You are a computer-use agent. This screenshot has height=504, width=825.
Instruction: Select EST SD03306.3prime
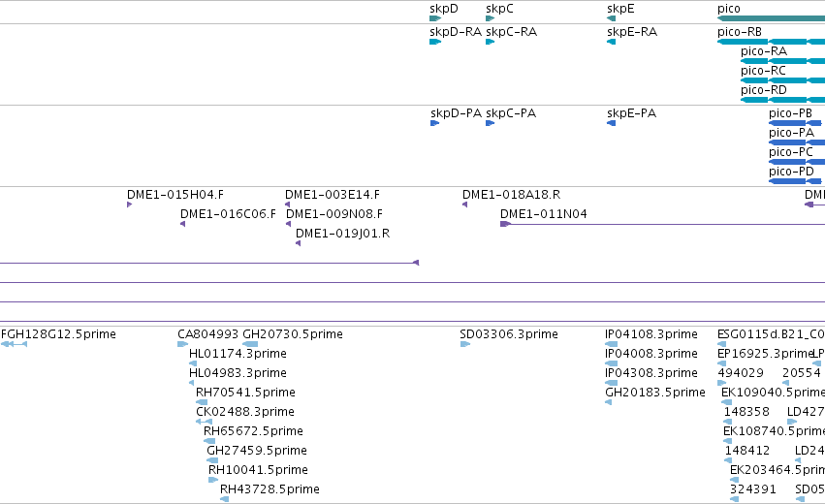(x=465, y=344)
